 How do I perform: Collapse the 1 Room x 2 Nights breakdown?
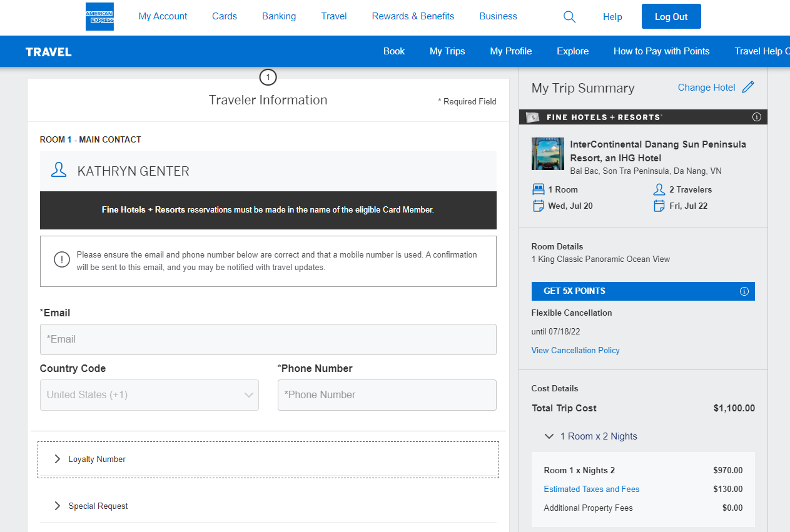point(549,436)
